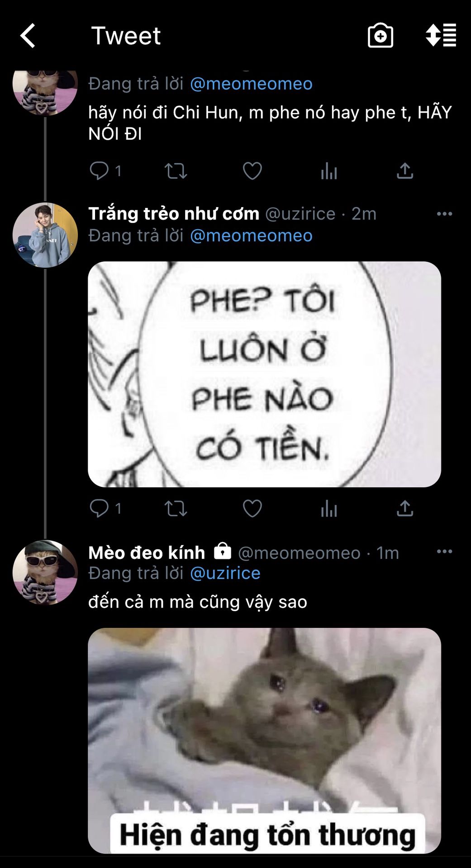Viewport: 471px width, 868px height.
Task: Open more options on uzirice's tweet
Action: coord(444,214)
